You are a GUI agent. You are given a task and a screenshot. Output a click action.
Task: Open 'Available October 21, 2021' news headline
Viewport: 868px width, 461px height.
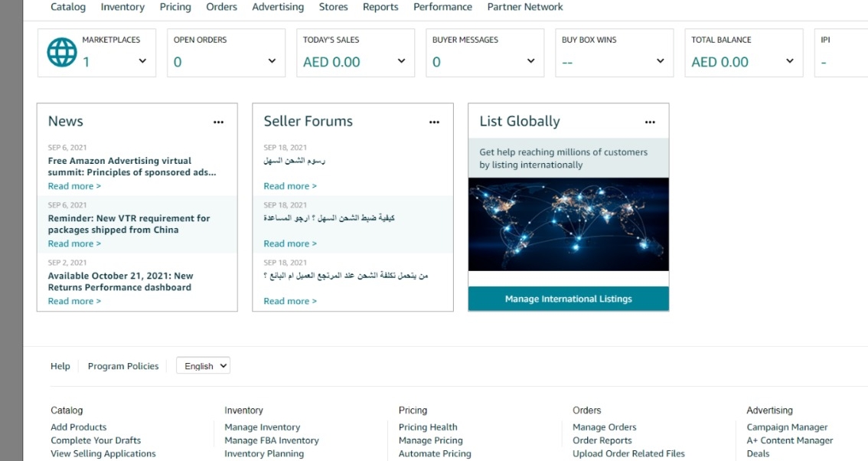(120, 282)
